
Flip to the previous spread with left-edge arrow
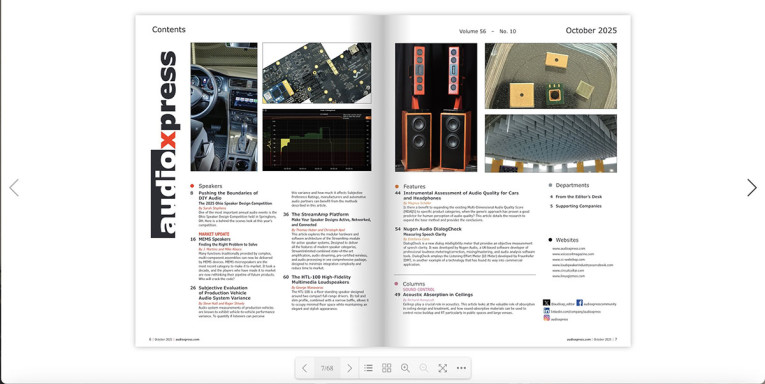[x=14, y=188]
